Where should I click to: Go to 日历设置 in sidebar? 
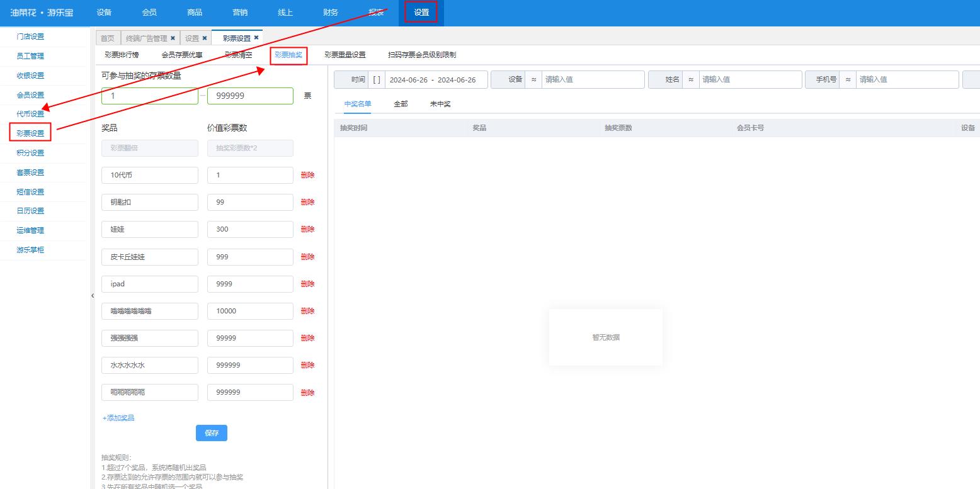coord(30,211)
